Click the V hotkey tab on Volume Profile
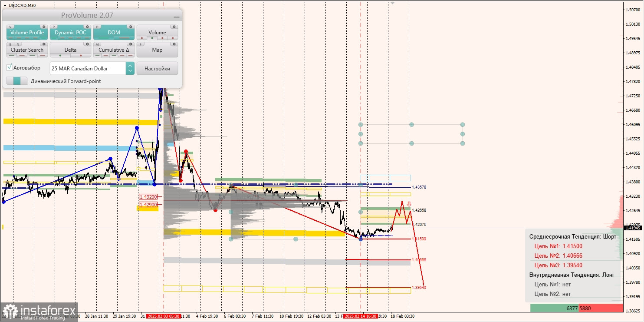The height and width of the screenshot is (322, 644). [x=11, y=27]
